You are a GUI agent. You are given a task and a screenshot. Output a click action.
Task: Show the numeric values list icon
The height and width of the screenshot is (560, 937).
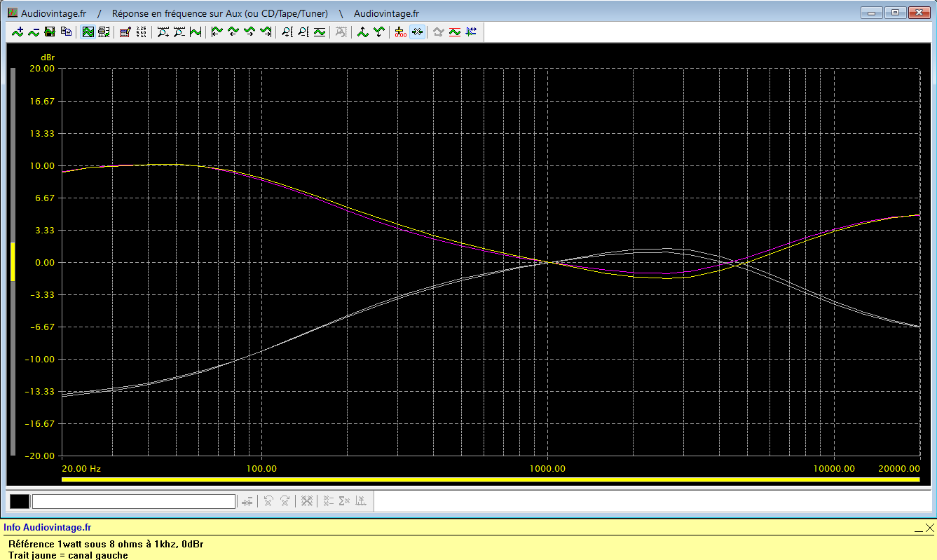pyautogui.click(x=142, y=32)
